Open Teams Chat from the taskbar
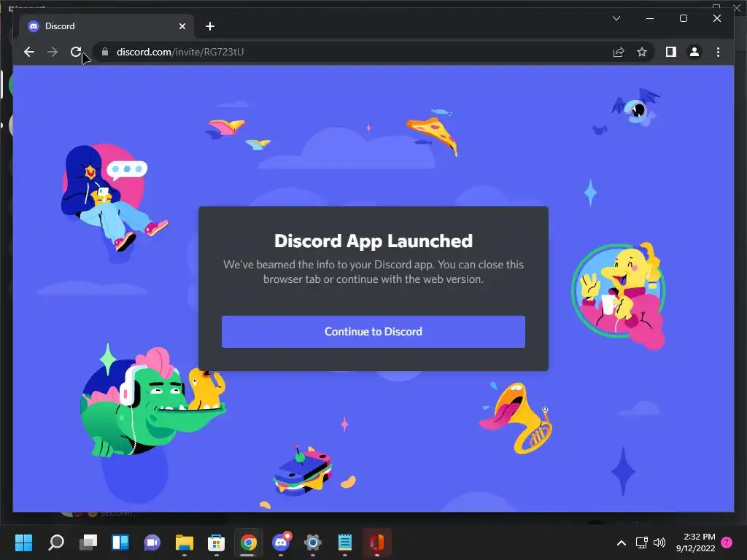Viewport: 747px width, 560px height. pyautogui.click(x=152, y=542)
